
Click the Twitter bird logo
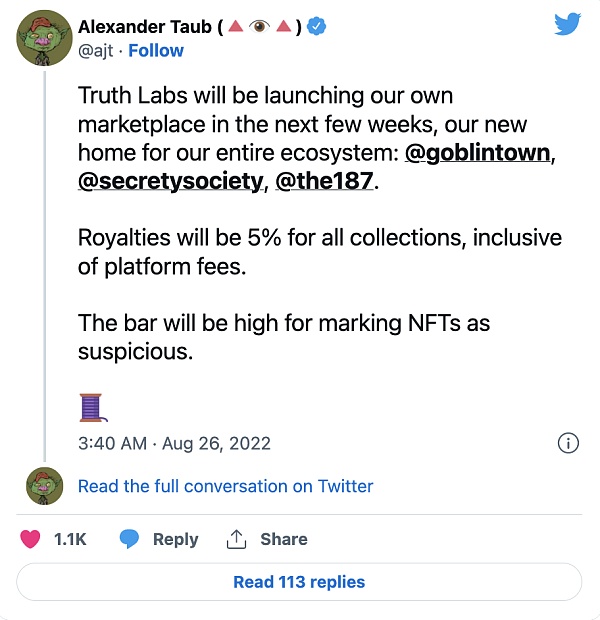coord(567,23)
